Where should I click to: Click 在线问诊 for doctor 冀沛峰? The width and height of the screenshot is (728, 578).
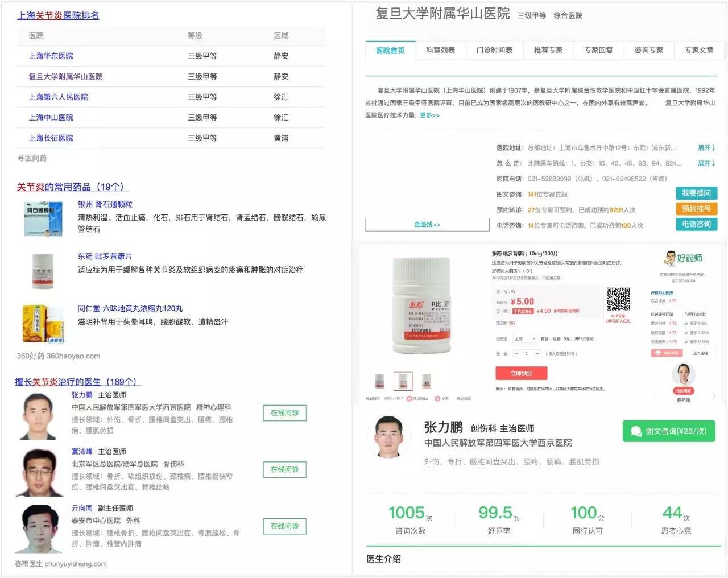tap(284, 469)
